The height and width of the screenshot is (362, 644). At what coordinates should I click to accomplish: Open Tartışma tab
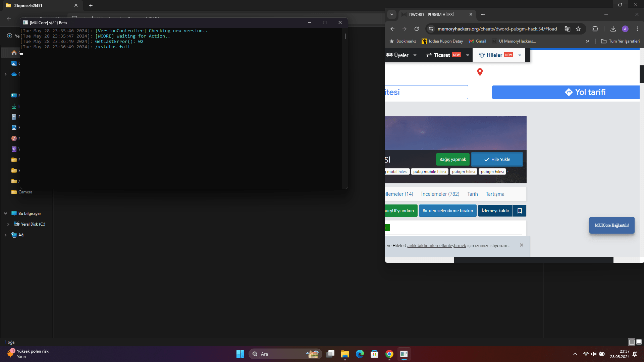pos(495,194)
